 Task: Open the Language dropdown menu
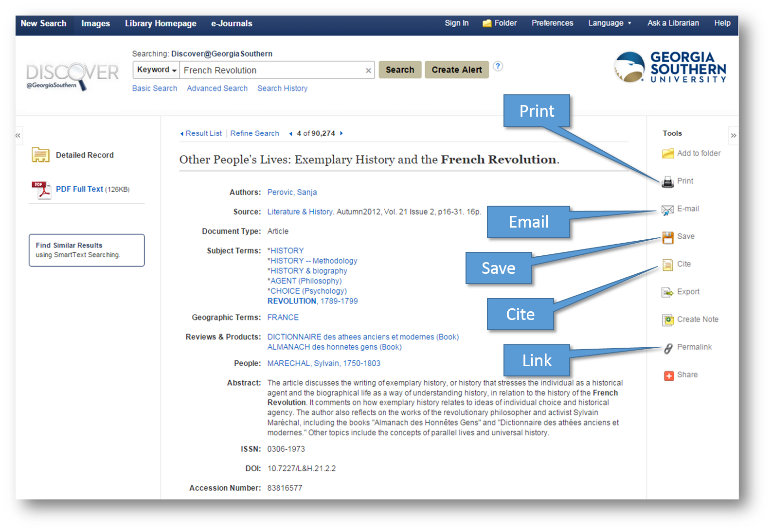coord(610,23)
